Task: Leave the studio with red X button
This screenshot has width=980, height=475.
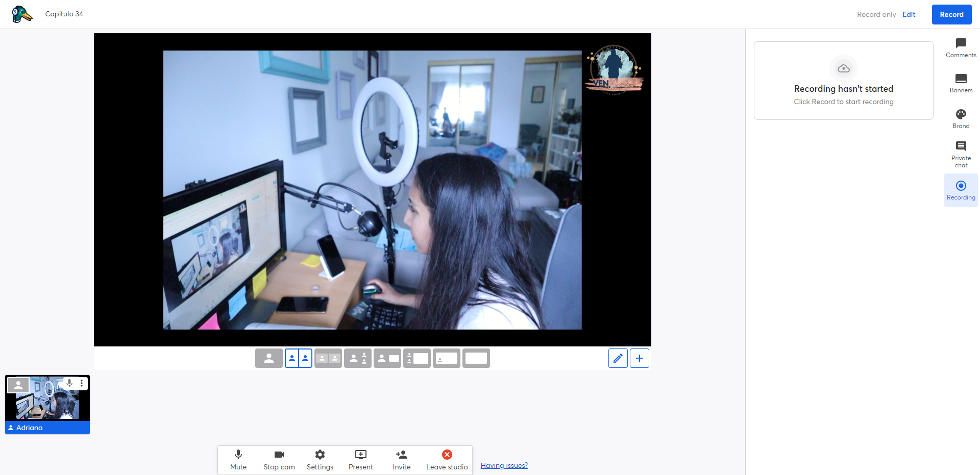Action: tap(447, 460)
